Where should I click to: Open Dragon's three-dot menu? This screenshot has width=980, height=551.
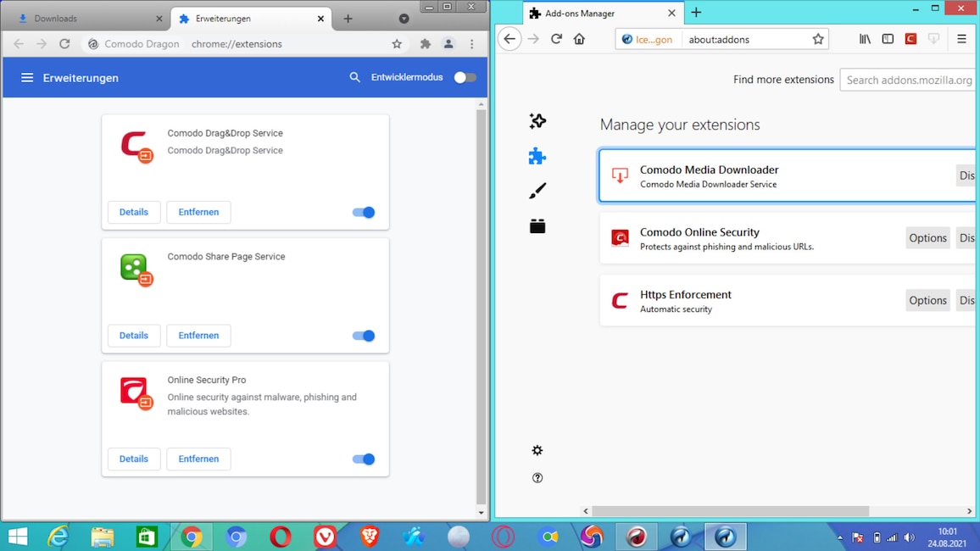coord(472,44)
